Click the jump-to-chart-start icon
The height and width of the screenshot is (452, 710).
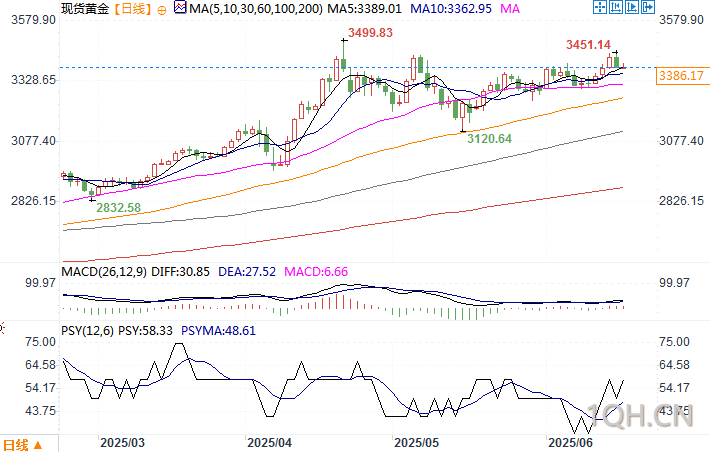click(x=616, y=7)
